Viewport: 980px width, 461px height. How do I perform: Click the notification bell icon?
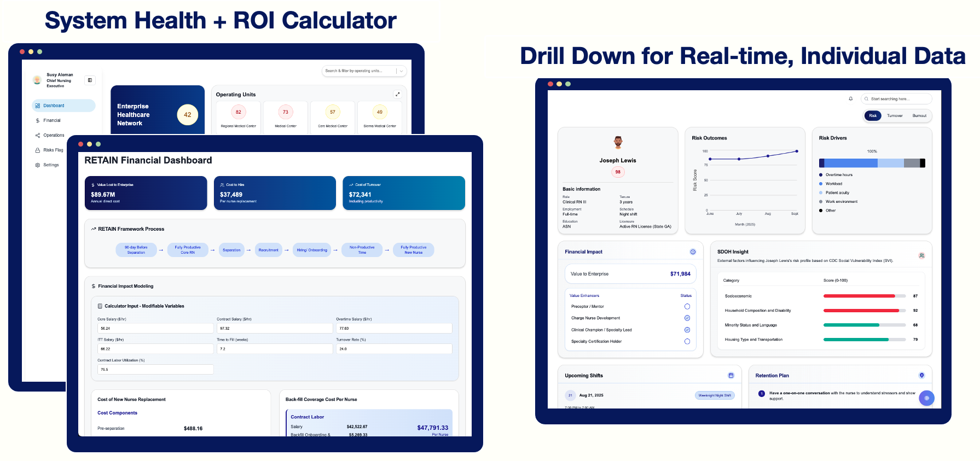click(x=851, y=99)
